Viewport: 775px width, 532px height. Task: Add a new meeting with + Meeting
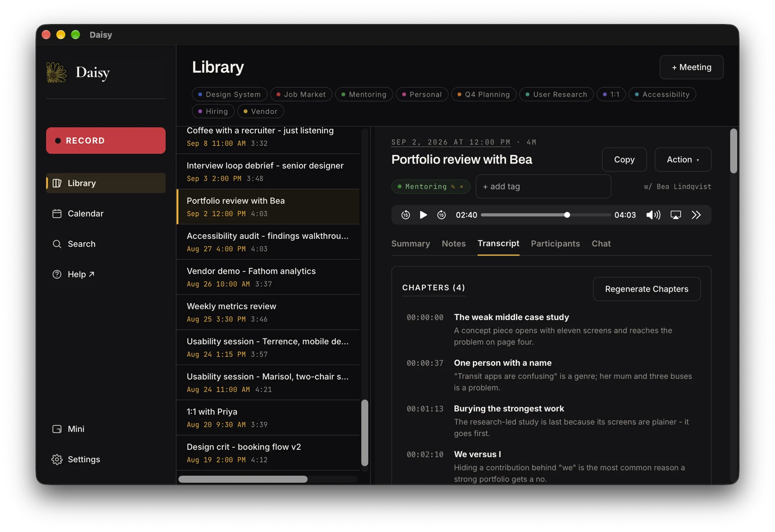(x=691, y=67)
